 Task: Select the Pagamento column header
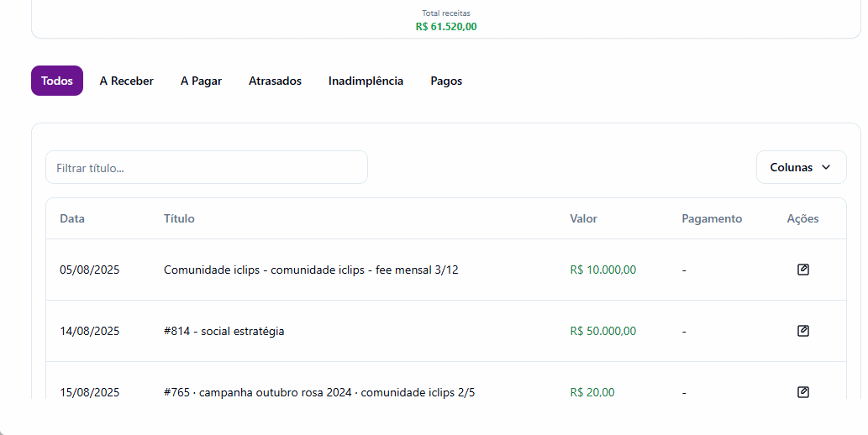(712, 218)
